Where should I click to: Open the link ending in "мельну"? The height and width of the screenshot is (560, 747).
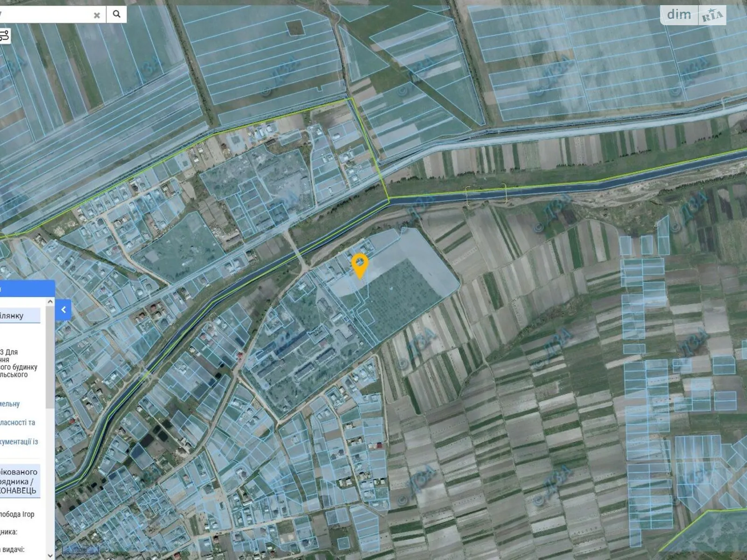10,404
